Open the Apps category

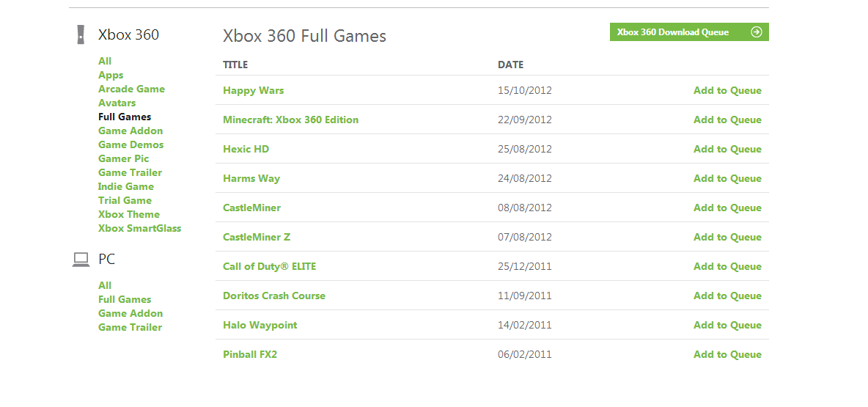pos(111,75)
